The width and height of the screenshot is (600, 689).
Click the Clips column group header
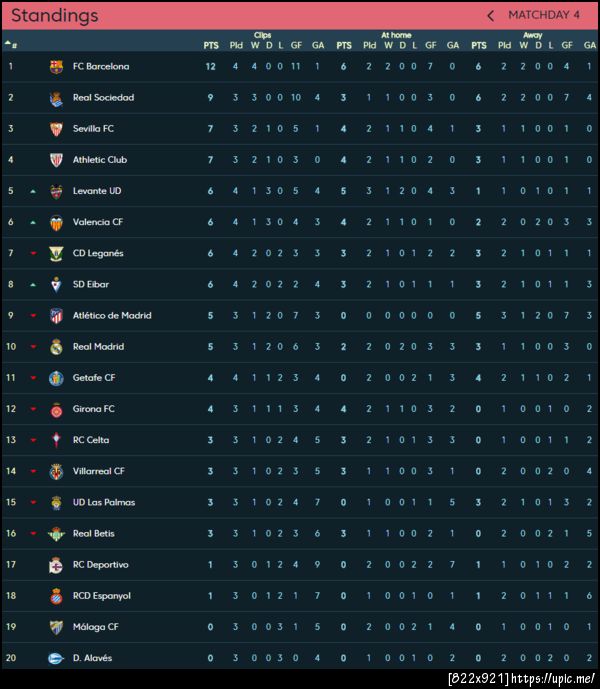263,35
